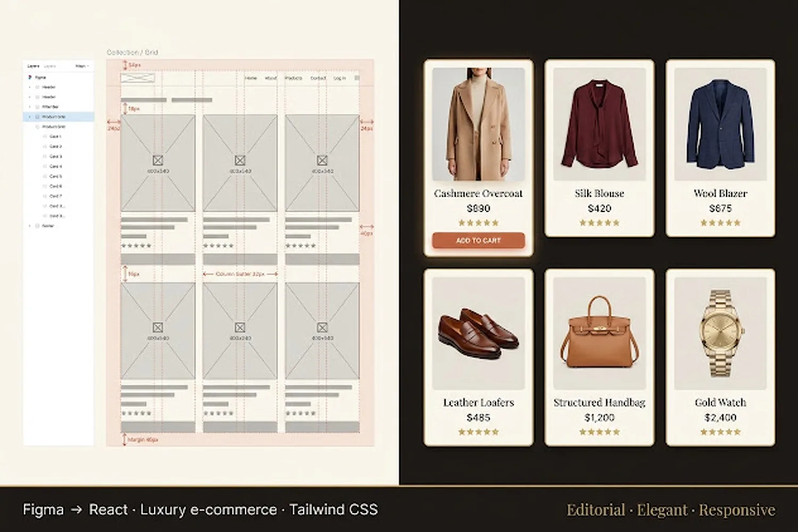Click the Cashmere Overcoat product title
The image size is (798, 532).
478,194
